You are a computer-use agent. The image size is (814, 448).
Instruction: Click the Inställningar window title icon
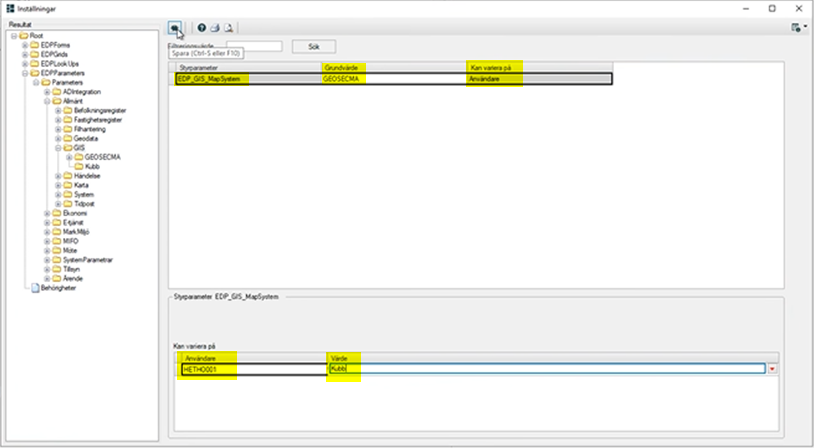tap(9, 8)
